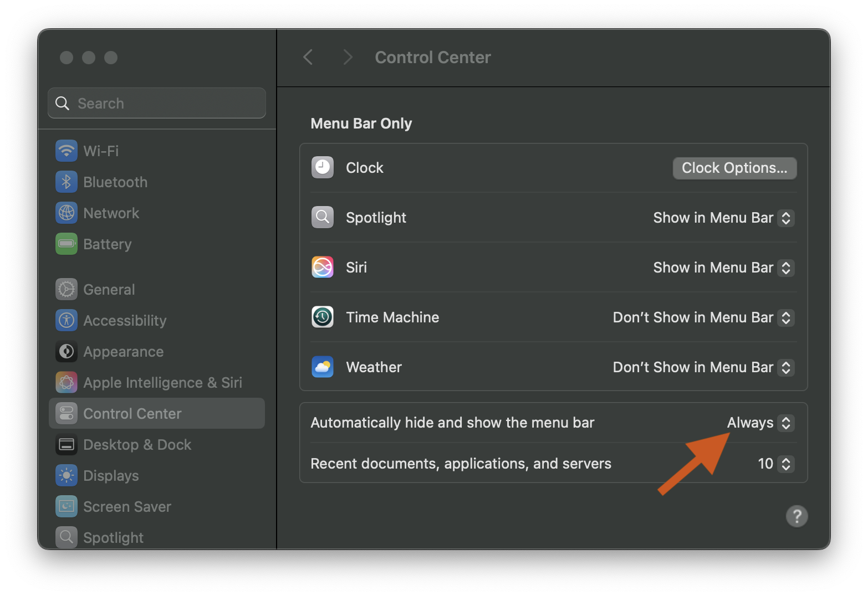Screen dimensions: 868x596
Task: Adjust the recent documents count stepper
Action: click(785, 464)
